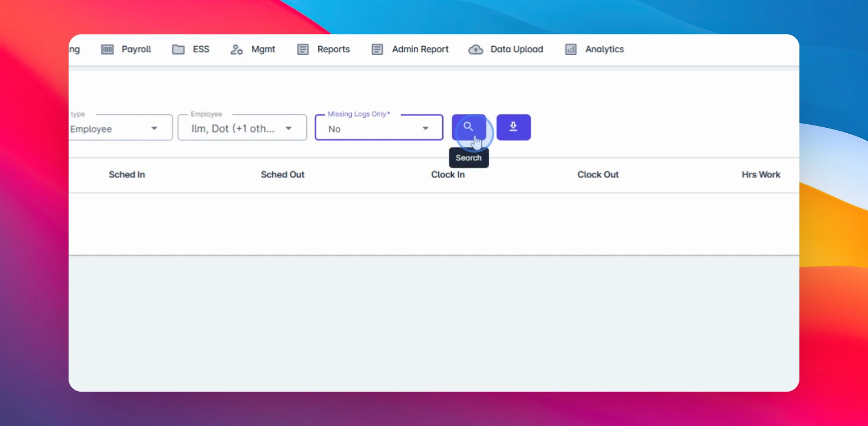Click the Clock Out column header

598,175
